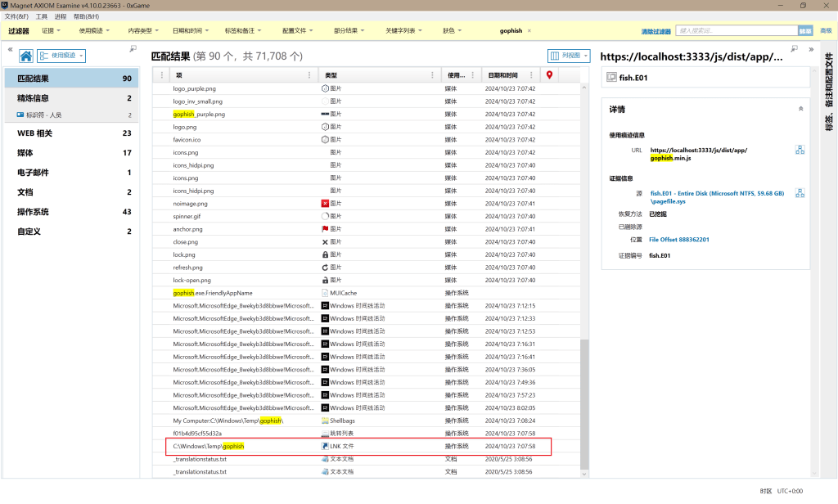This screenshot has height=504, width=838.
Task: Pin the details panel using the pin icon
Action: [794, 49]
